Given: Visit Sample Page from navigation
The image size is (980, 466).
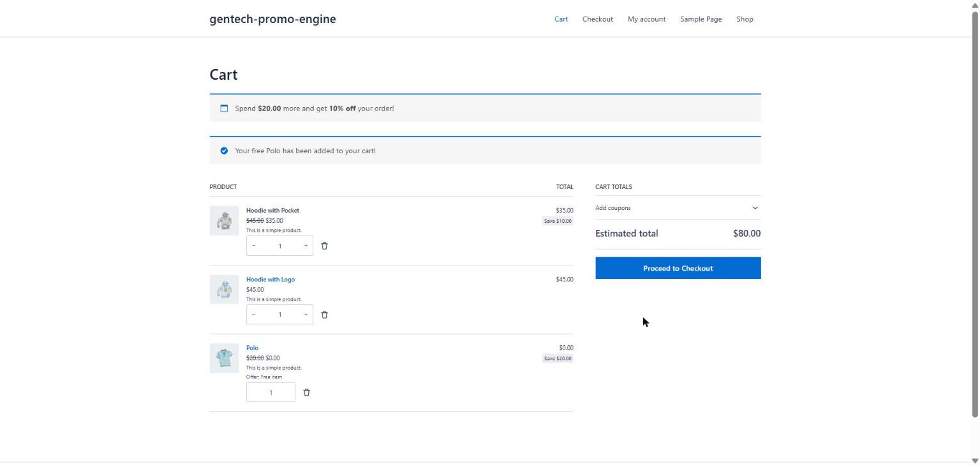Looking at the screenshot, I should pos(701,19).
